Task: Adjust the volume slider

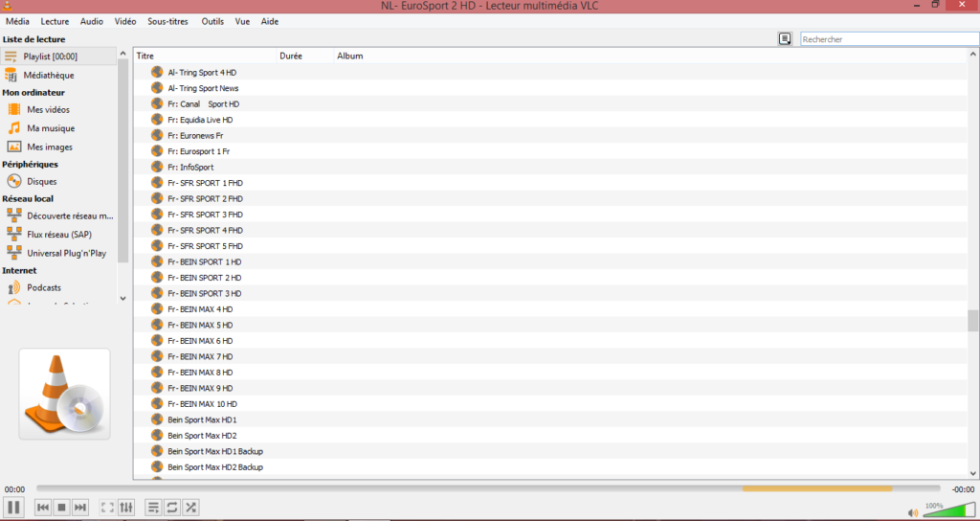Action: (945, 510)
